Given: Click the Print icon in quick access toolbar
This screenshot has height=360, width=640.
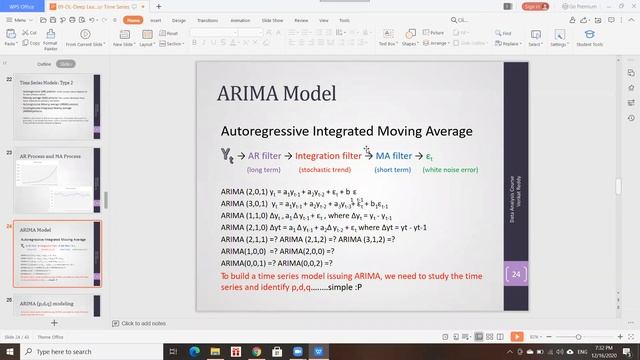Looking at the screenshot, I should coord(72,20).
